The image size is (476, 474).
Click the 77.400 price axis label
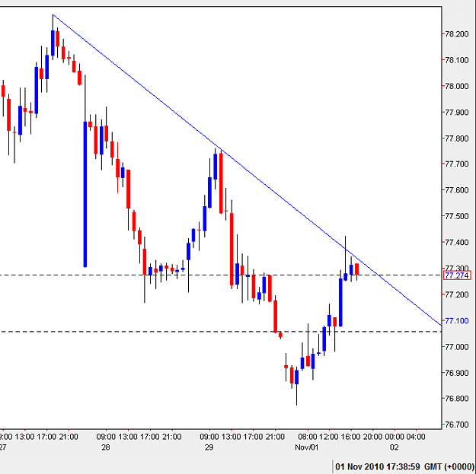pyautogui.click(x=456, y=242)
